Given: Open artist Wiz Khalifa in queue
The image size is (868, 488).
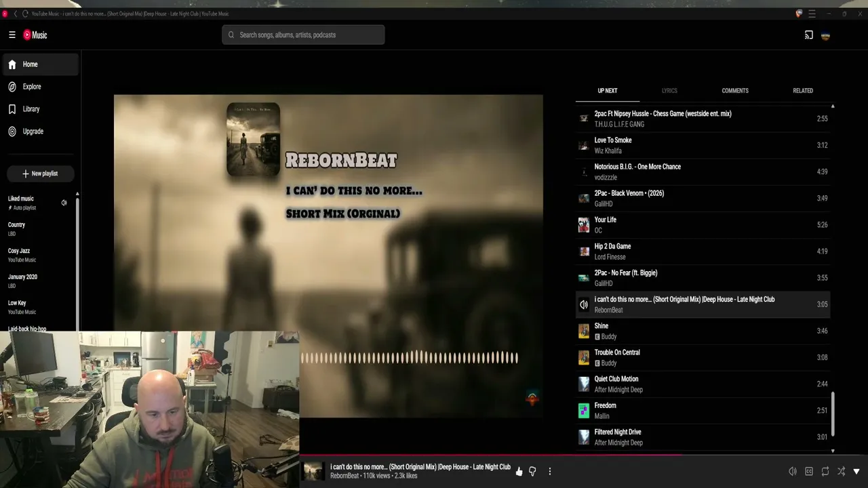Looking at the screenshot, I should [x=608, y=150].
